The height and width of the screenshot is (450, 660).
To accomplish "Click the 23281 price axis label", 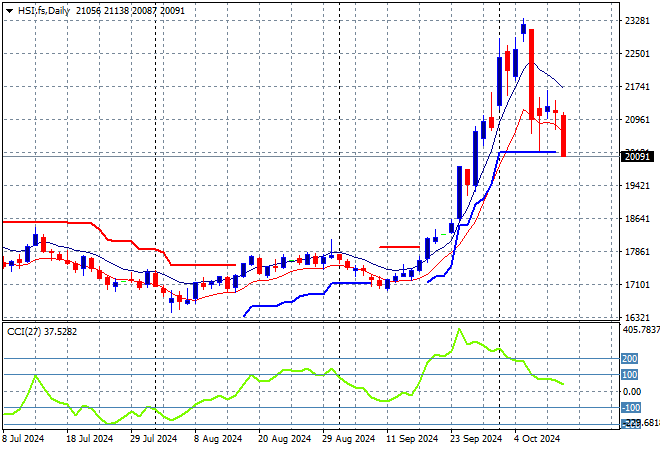I will click(637, 20).
